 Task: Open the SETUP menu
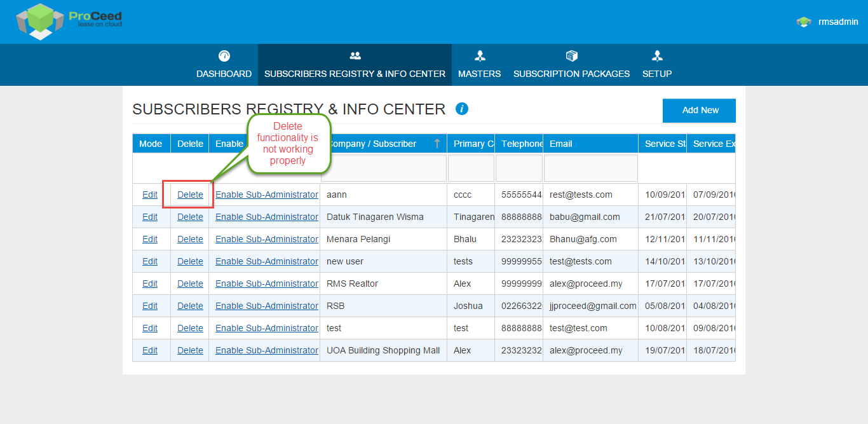657,74
